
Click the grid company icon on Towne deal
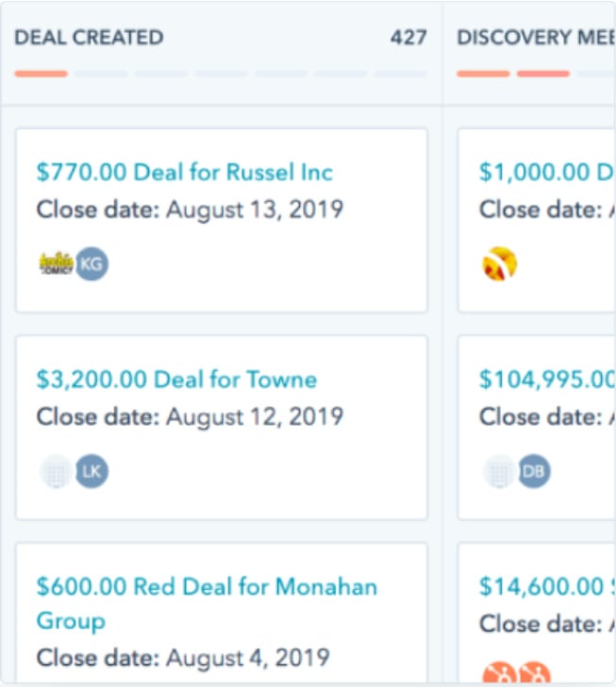pos(56,471)
